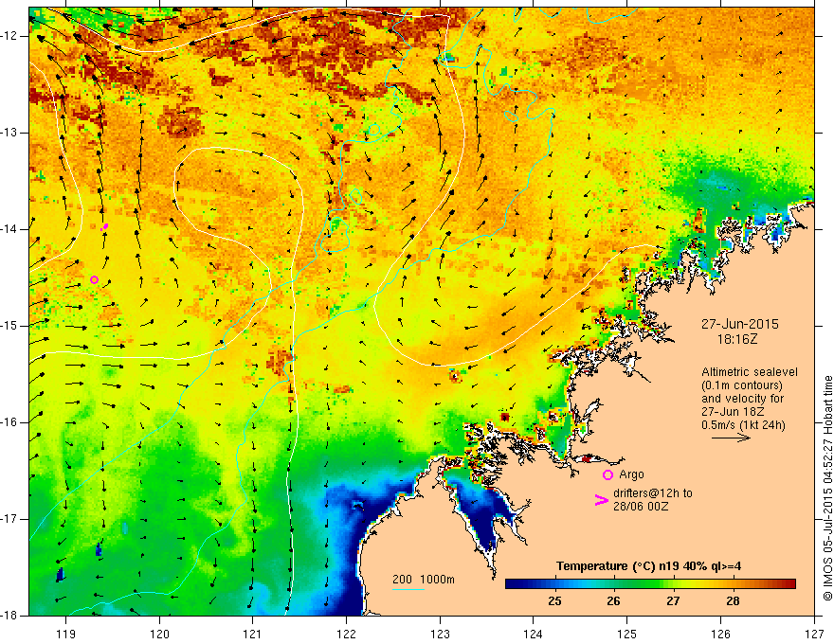834x644 pixels.
Task: Click the latitude axis label -16
Action: coord(9,422)
